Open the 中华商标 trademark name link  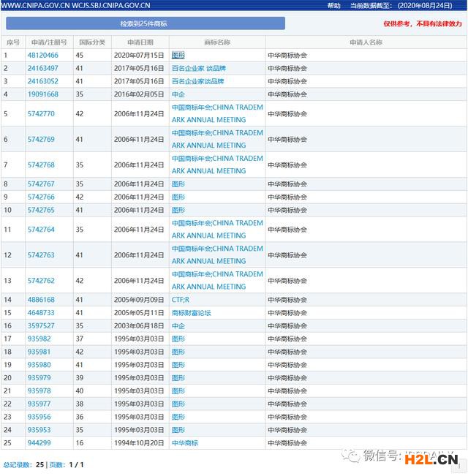[x=184, y=443]
